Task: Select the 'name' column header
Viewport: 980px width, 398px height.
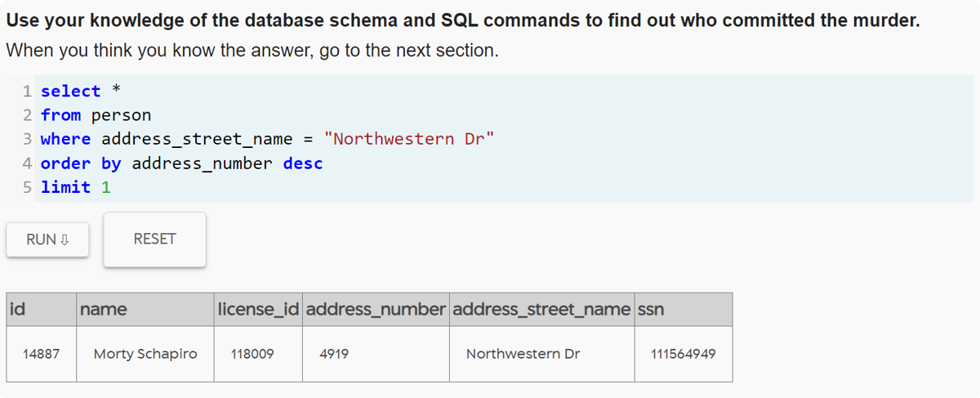Action: pyautogui.click(x=145, y=310)
